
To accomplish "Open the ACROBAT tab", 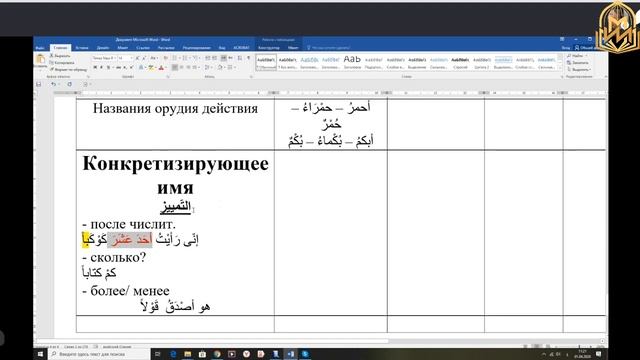I will click(x=241, y=48).
